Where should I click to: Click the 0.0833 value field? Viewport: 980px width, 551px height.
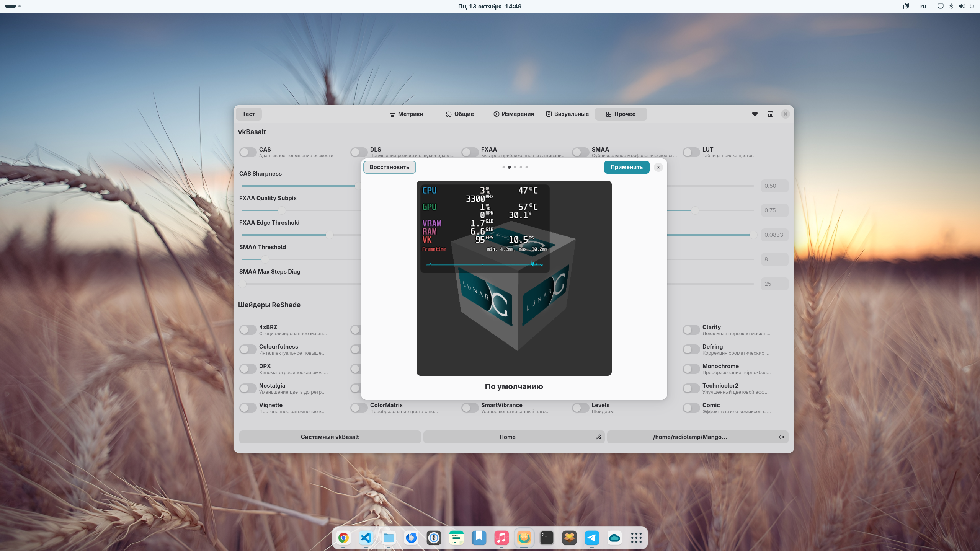(x=774, y=235)
